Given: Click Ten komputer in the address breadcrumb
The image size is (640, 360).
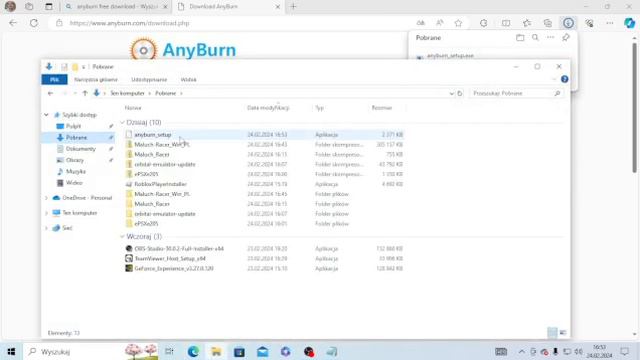Looking at the screenshot, I should [x=127, y=93].
